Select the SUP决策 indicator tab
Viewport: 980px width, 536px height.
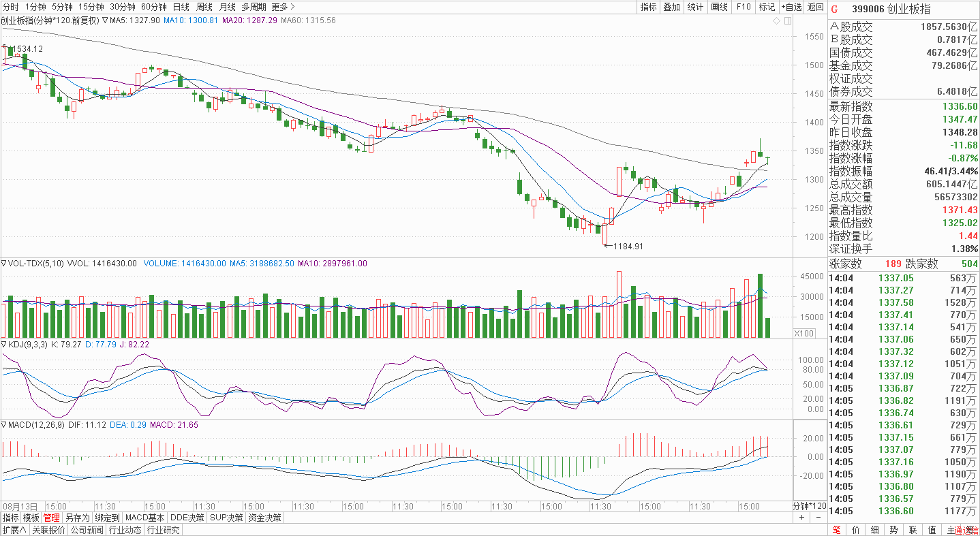(226, 518)
